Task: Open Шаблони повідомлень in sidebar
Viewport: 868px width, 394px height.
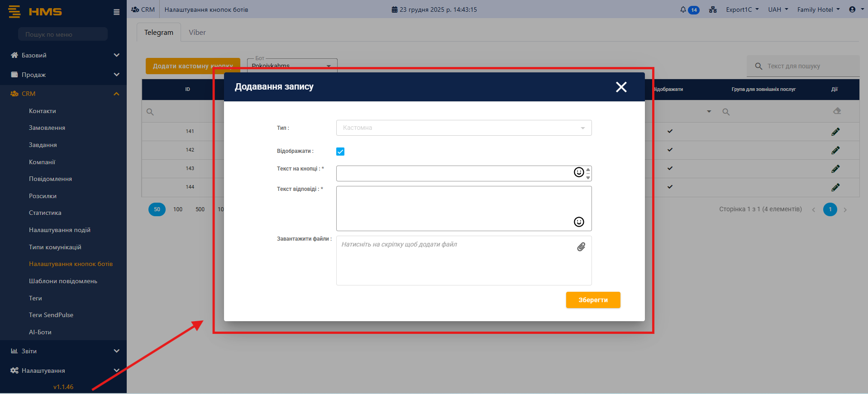Action: [x=63, y=281]
